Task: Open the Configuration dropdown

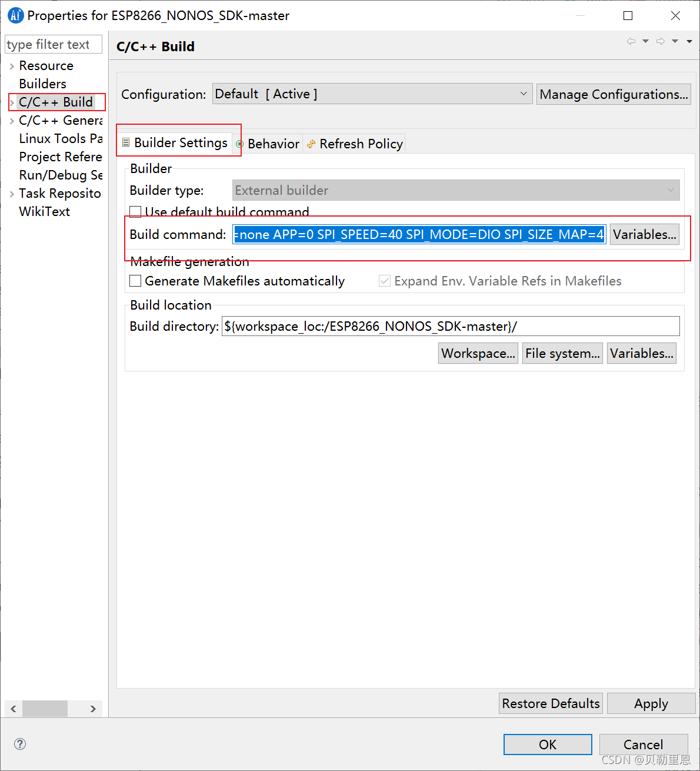Action: (372, 94)
